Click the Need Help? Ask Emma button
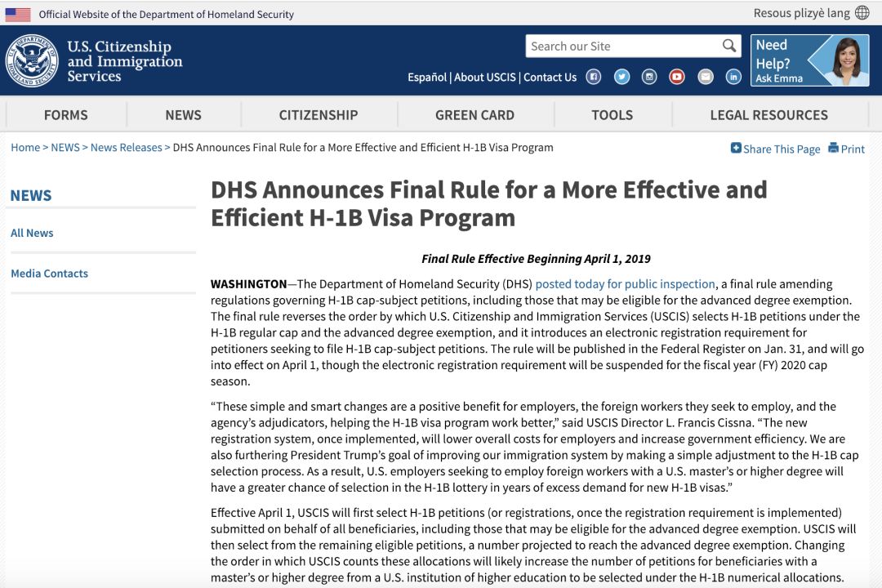This screenshot has width=882, height=588. [810, 60]
